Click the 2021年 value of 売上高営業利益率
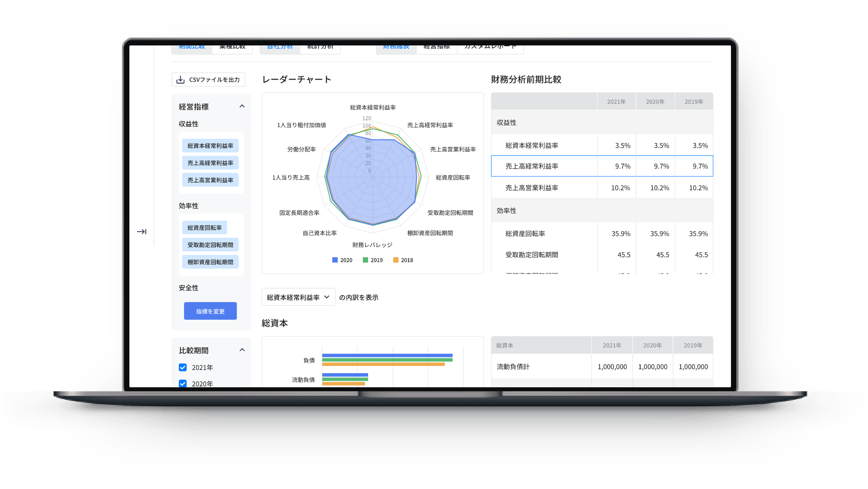This screenshot has height=489, width=868. coord(620,188)
